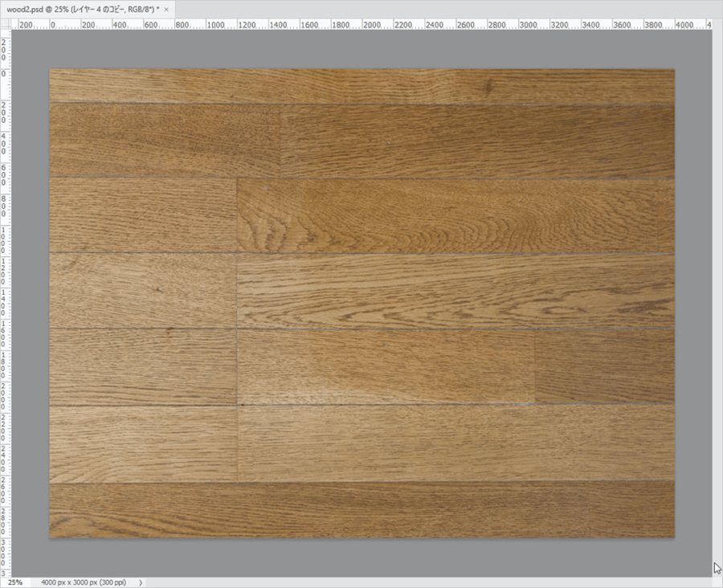Close the wood2.psd document tab
The height and width of the screenshot is (588, 723).
click(x=166, y=9)
